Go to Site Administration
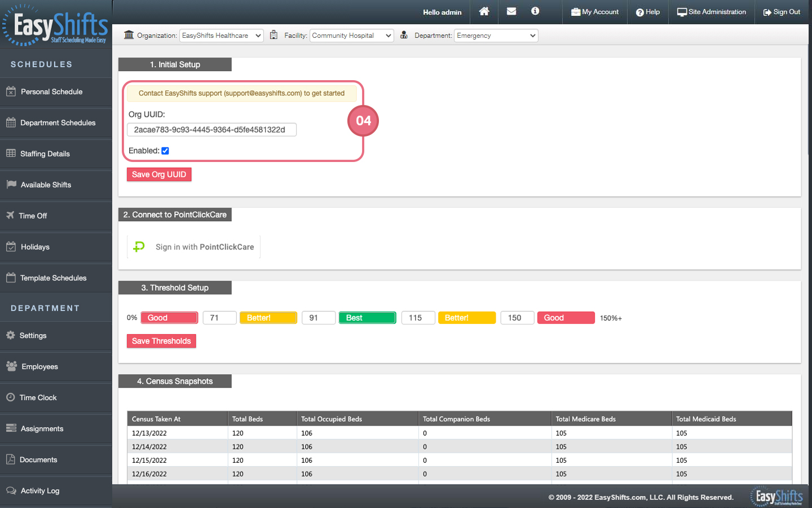This screenshot has width=812, height=508. (x=712, y=12)
